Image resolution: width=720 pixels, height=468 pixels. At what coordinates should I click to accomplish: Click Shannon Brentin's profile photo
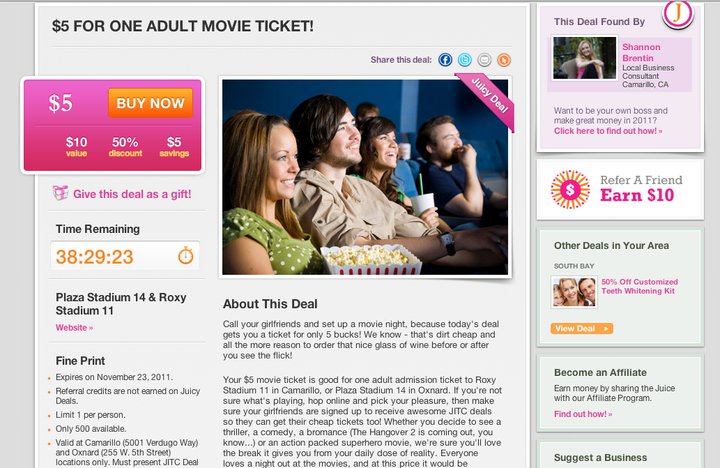[585, 58]
